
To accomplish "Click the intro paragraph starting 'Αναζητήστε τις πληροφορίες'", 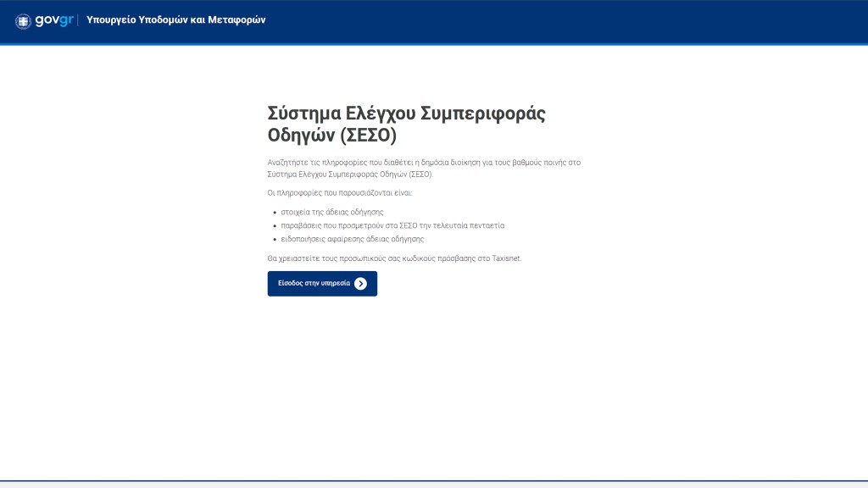I will click(x=423, y=163).
